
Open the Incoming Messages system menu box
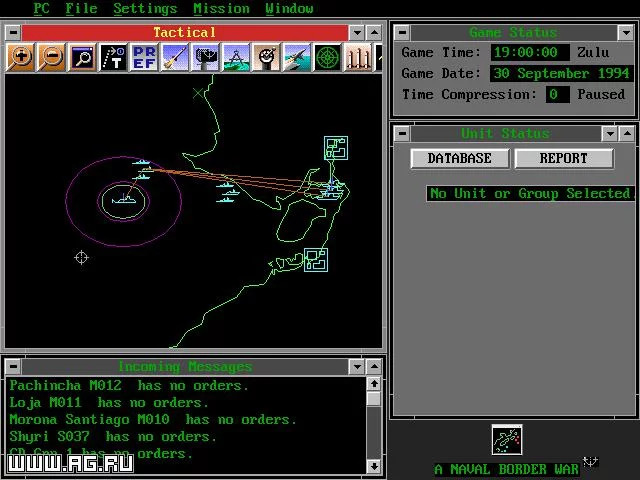pos(13,367)
